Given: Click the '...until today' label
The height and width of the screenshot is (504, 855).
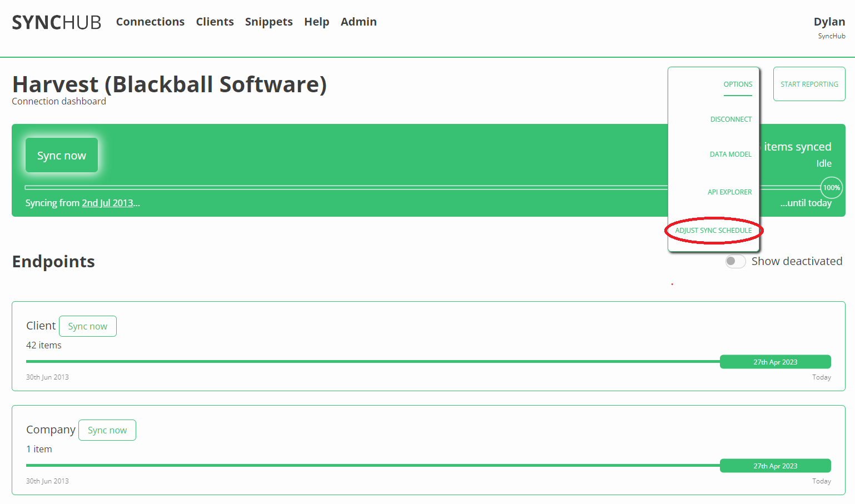Looking at the screenshot, I should [806, 203].
